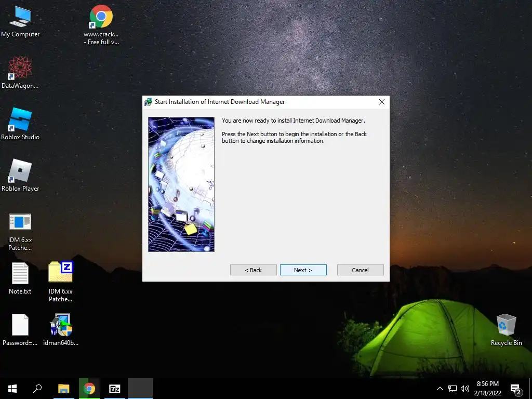Select the idman640b installer icon
Image resolution: width=532 pixels, height=399 pixels.
(61, 329)
